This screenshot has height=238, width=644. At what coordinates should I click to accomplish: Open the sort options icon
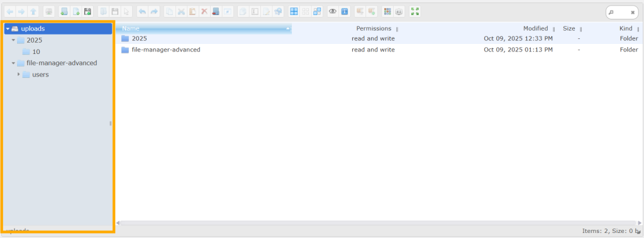click(399, 12)
